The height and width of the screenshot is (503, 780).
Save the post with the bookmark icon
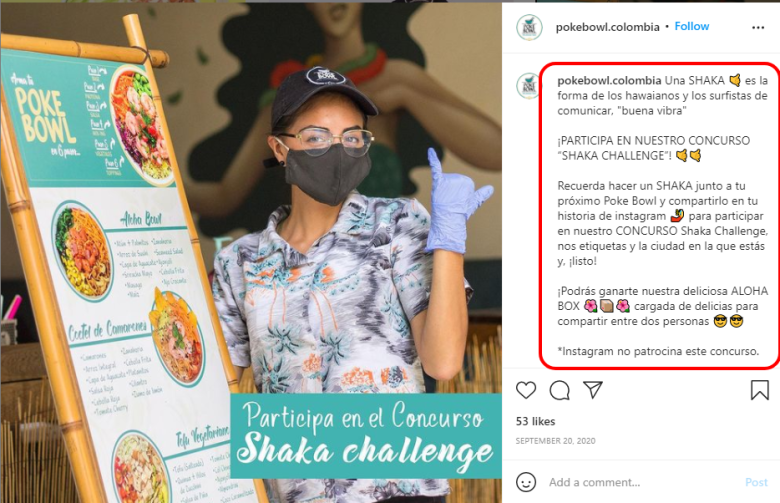pos(760,390)
